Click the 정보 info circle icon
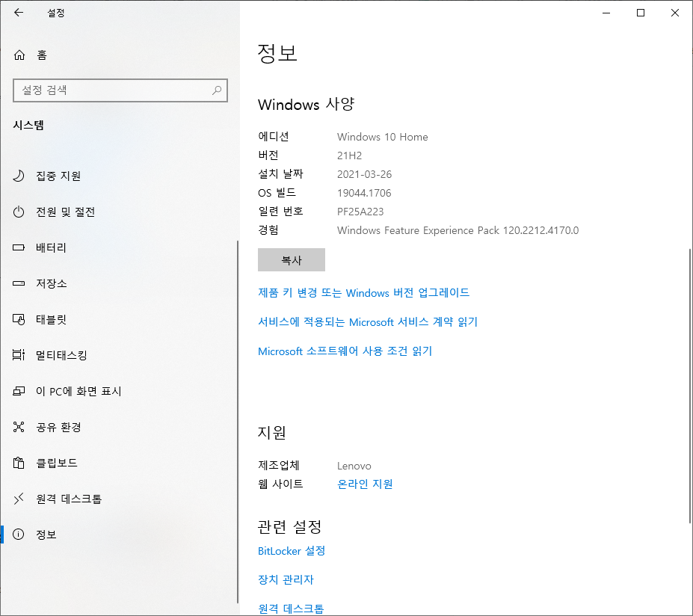 [19, 535]
